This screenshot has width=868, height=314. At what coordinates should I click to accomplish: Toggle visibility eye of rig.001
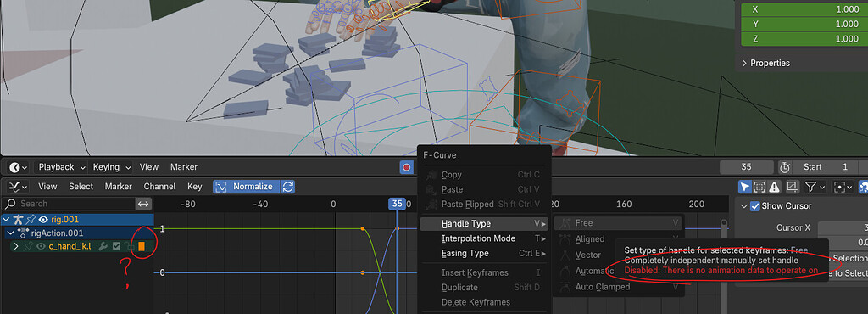(x=42, y=219)
